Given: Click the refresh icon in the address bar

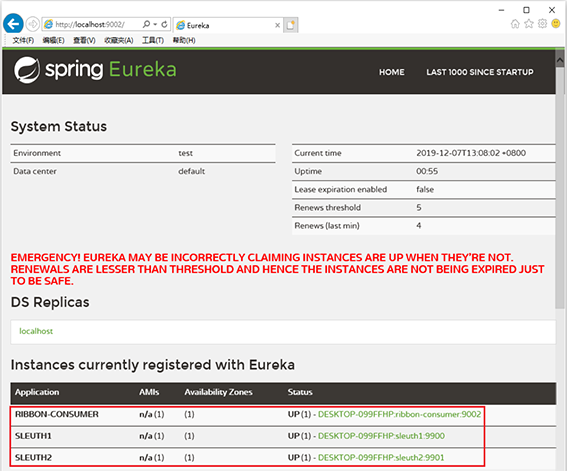Looking at the screenshot, I should [x=164, y=24].
